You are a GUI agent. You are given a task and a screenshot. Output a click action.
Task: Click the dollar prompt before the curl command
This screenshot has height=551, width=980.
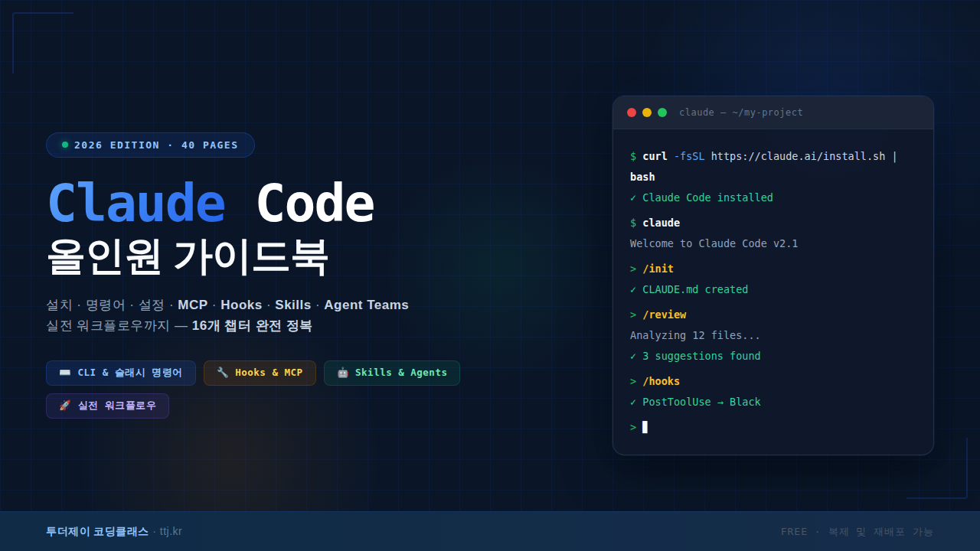(633, 156)
